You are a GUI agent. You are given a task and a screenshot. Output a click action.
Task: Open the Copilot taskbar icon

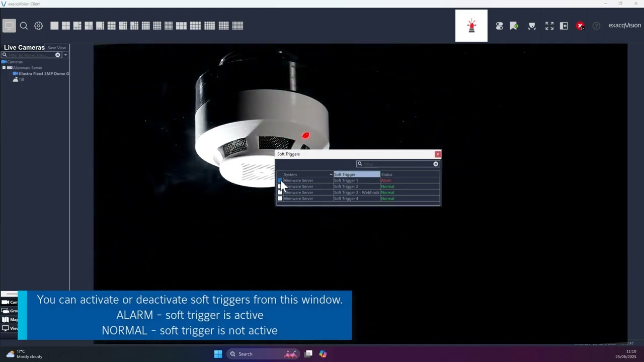tap(323, 354)
